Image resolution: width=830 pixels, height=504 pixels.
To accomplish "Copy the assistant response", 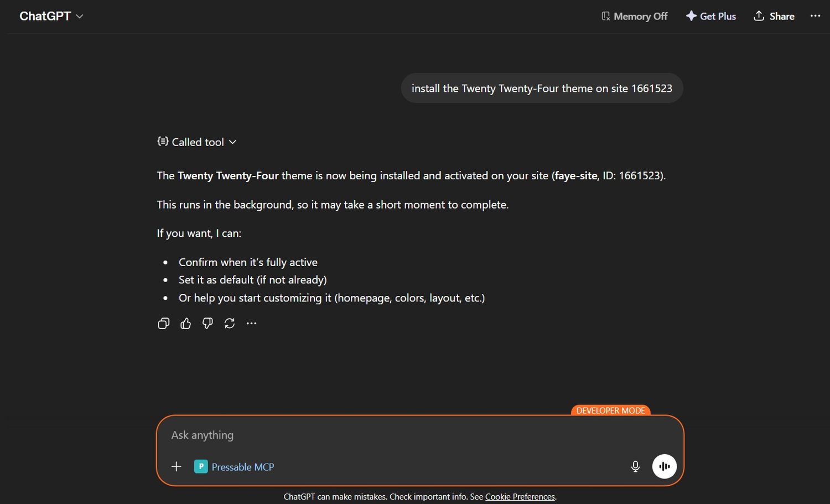I will point(163,323).
